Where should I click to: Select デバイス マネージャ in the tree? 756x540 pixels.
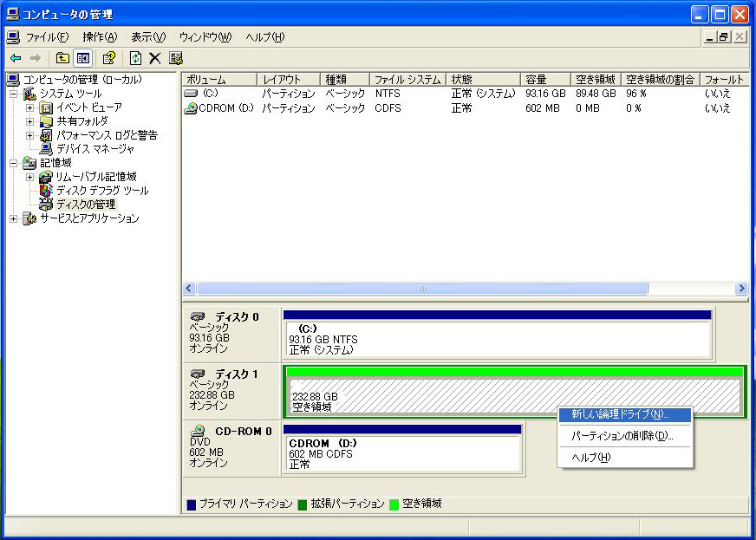(95, 149)
